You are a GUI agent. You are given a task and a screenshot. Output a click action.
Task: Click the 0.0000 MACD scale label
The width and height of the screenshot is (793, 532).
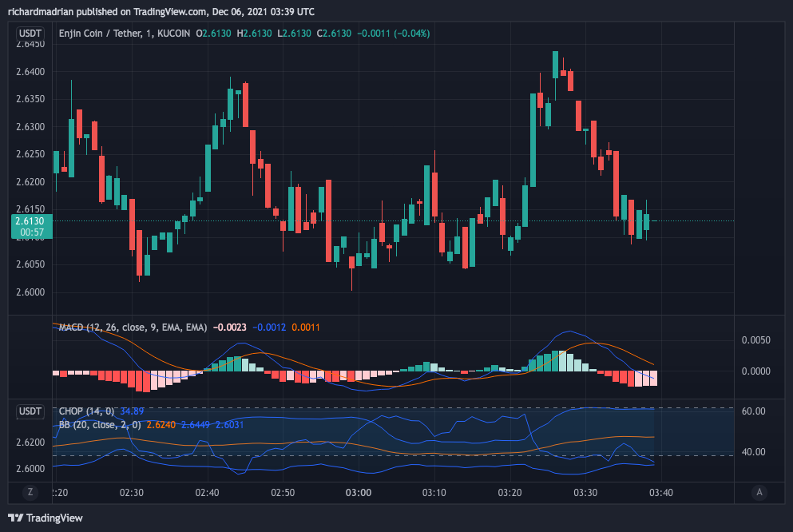tap(756, 371)
